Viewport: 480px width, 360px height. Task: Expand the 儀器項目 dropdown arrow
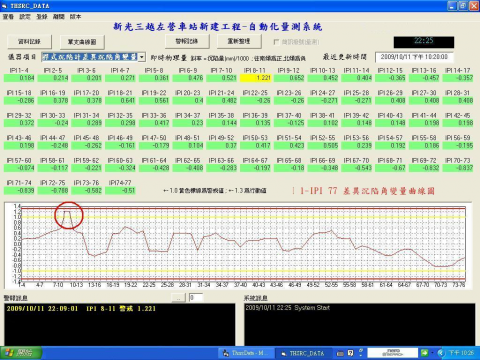(x=142, y=57)
